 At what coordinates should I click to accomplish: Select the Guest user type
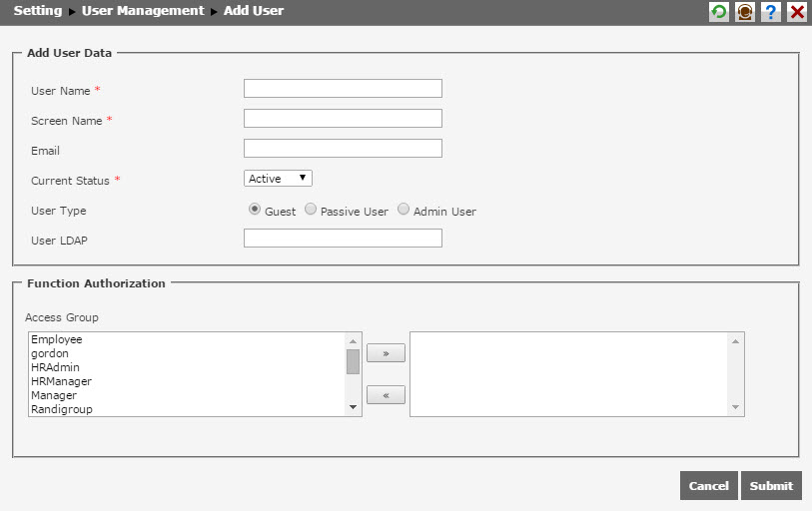pyautogui.click(x=255, y=210)
